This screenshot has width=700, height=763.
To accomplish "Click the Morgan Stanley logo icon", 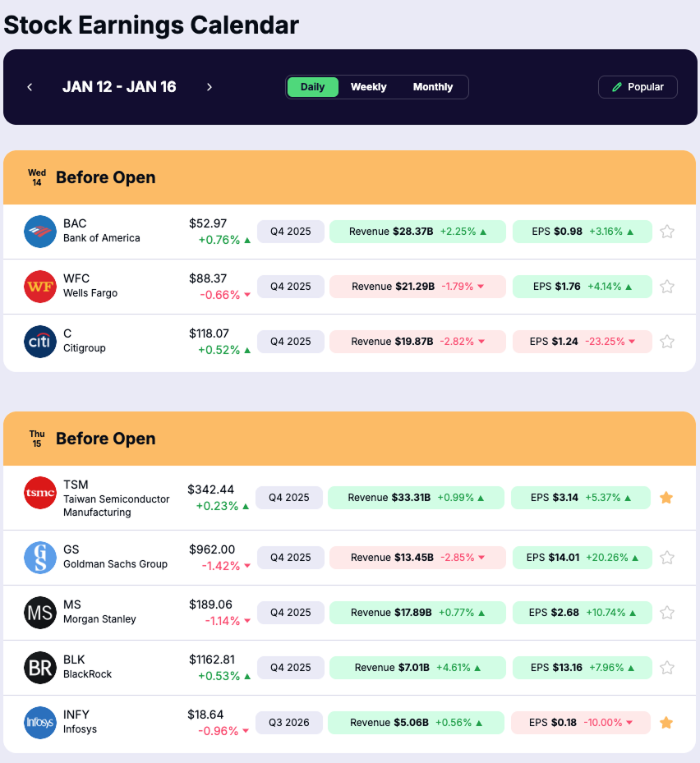I will 39,612.
